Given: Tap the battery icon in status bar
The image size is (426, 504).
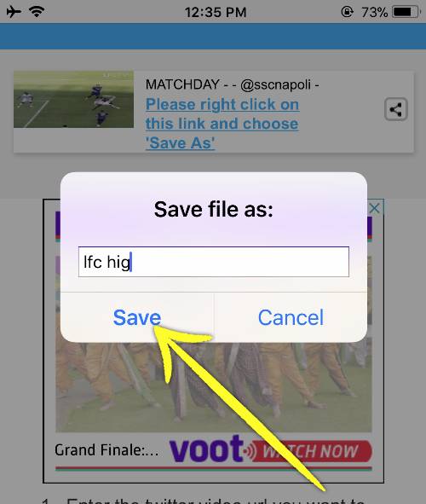Looking at the screenshot, I should [x=406, y=12].
